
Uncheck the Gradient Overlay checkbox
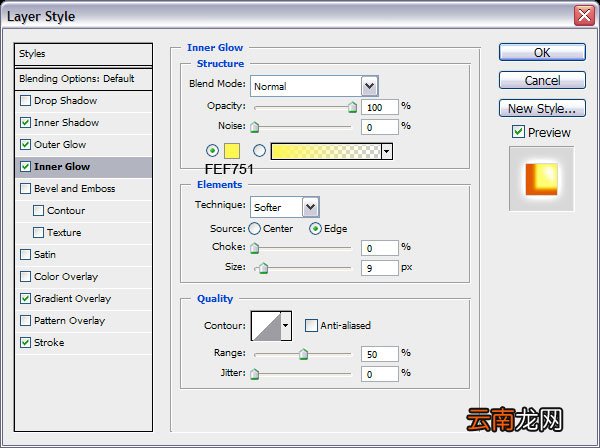pos(25,298)
